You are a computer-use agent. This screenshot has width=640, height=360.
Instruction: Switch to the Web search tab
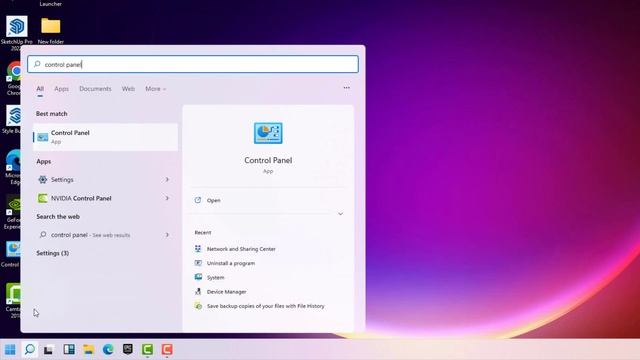pos(128,89)
